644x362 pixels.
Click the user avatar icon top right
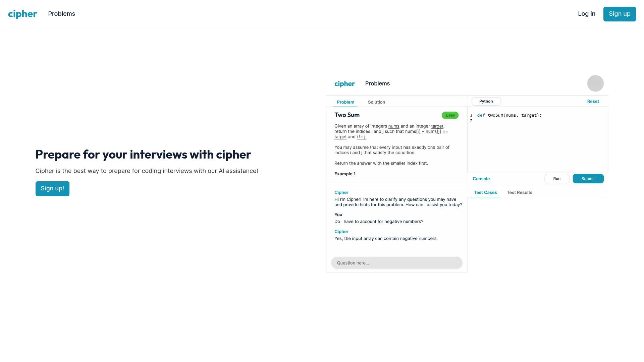595,83
